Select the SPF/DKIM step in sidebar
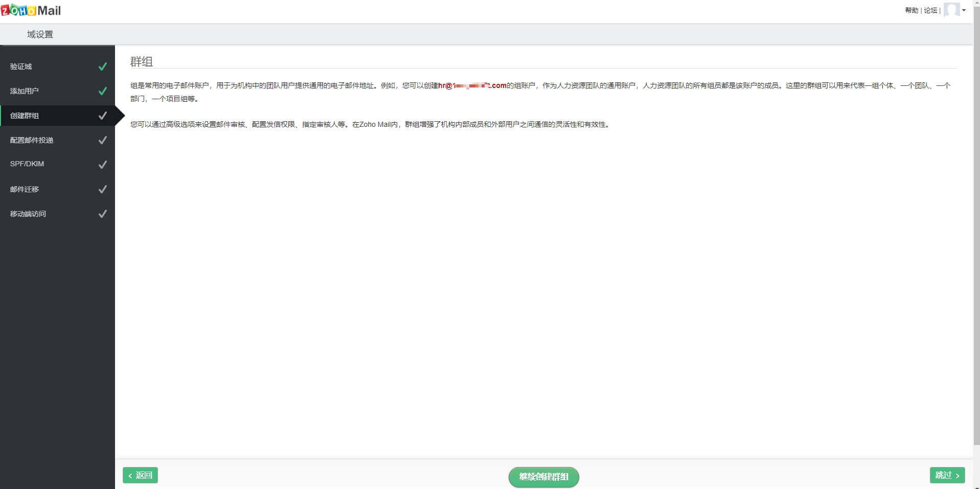 click(x=27, y=164)
